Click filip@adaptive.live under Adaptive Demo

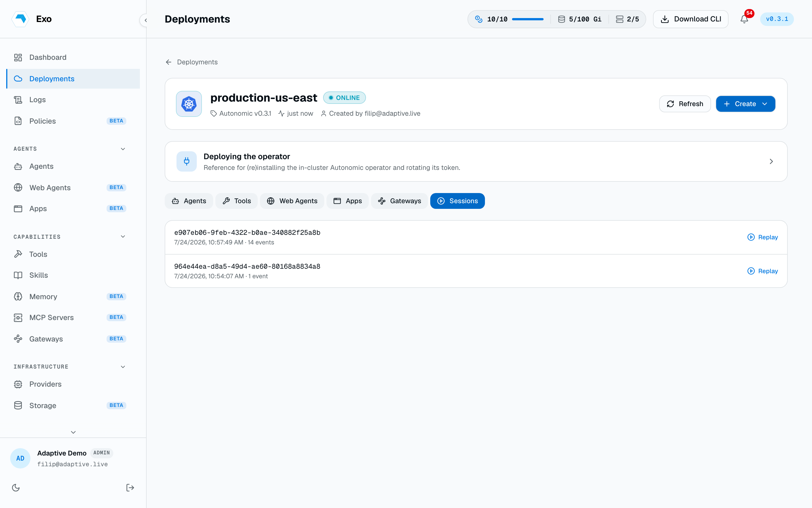coord(72,464)
